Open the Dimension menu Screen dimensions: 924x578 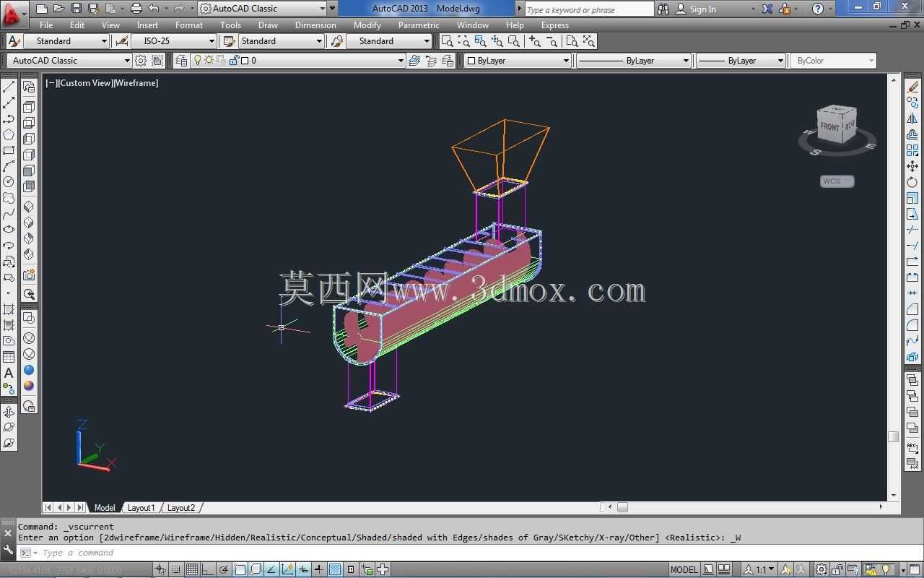315,25
